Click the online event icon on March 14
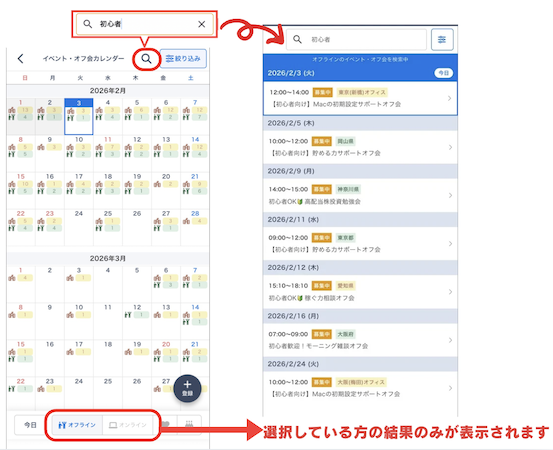Image resolution: width=553 pixels, height=450 pixels. point(186,322)
